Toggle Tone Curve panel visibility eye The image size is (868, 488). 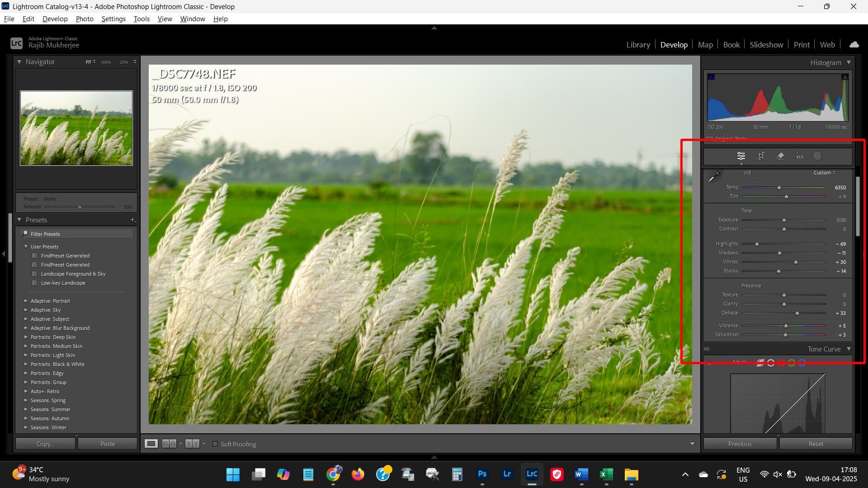pyautogui.click(x=707, y=349)
